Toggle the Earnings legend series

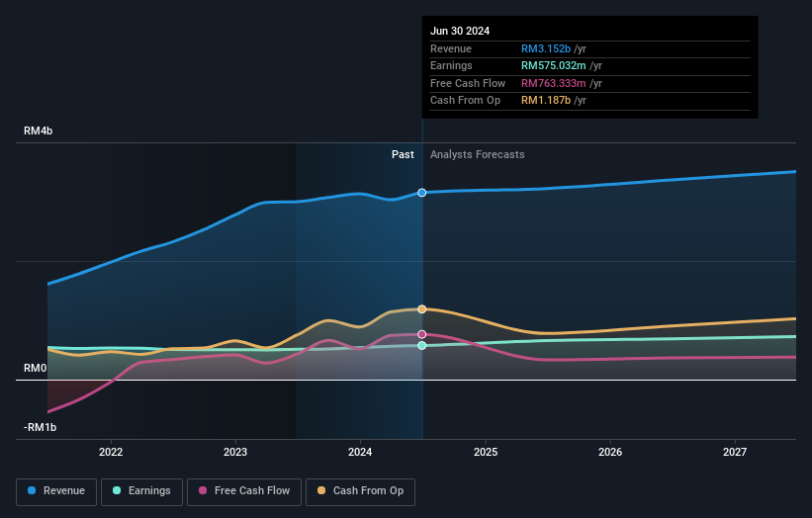[141, 491]
